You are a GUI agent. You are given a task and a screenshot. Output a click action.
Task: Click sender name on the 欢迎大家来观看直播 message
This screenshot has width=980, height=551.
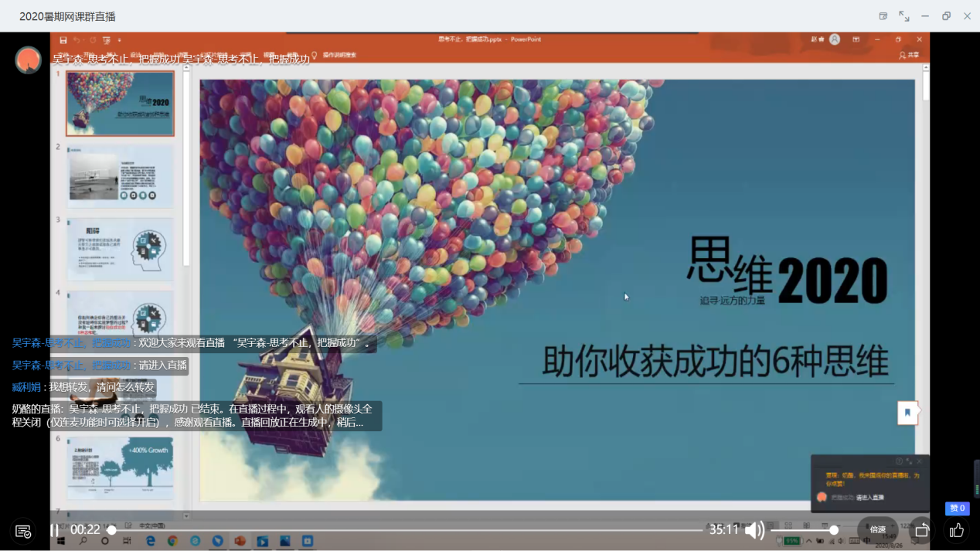(x=71, y=343)
